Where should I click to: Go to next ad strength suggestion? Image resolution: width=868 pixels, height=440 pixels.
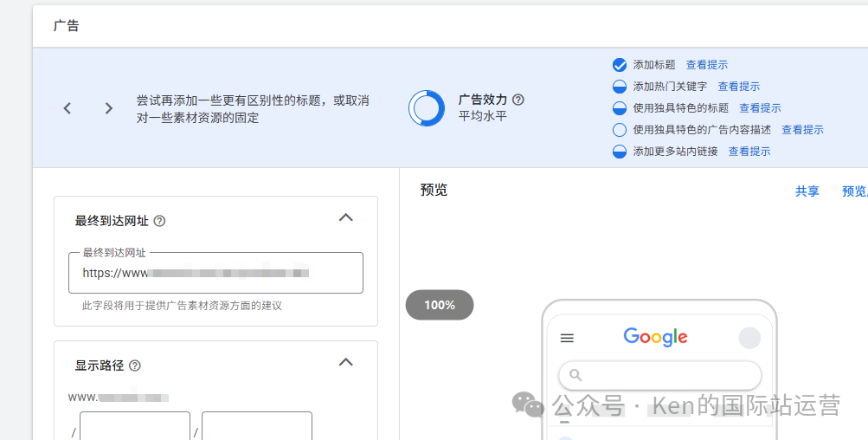click(x=108, y=108)
